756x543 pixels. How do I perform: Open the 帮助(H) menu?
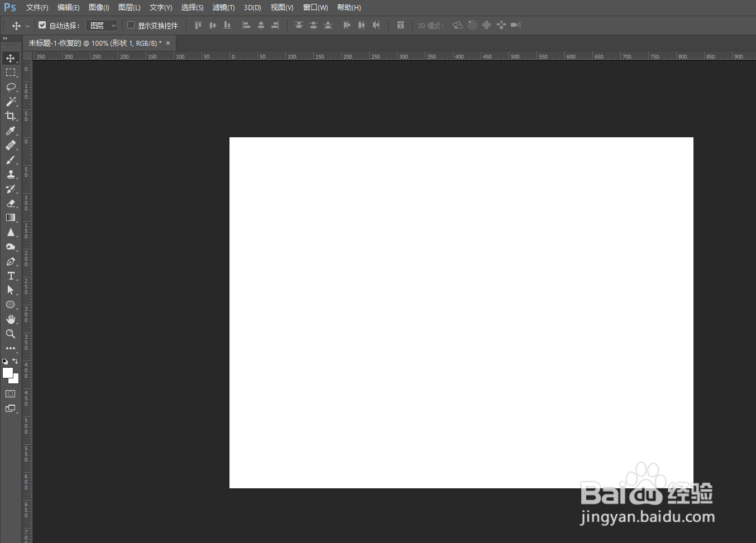pos(349,7)
